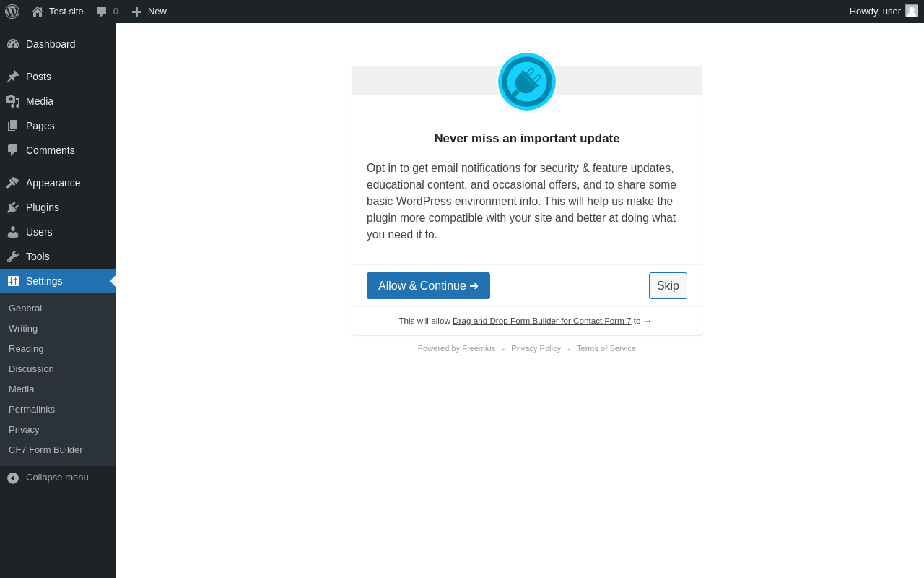Click New in admin bar
This screenshot has width=924, height=578.
pos(157,12)
